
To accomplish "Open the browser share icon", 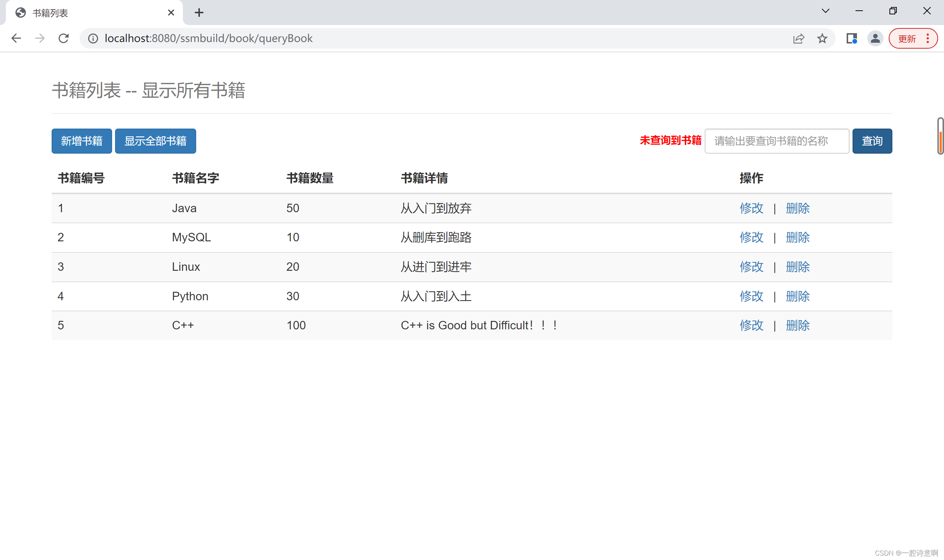I will click(798, 38).
